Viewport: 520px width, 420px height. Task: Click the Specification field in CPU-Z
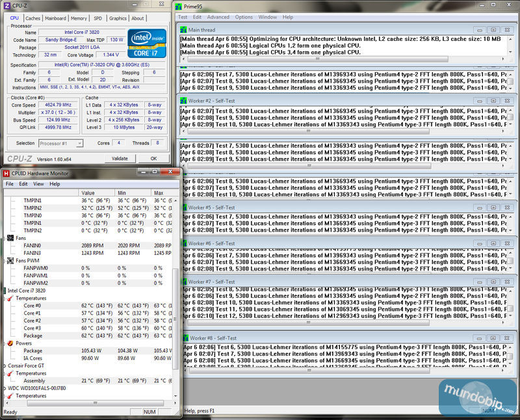point(102,65)
